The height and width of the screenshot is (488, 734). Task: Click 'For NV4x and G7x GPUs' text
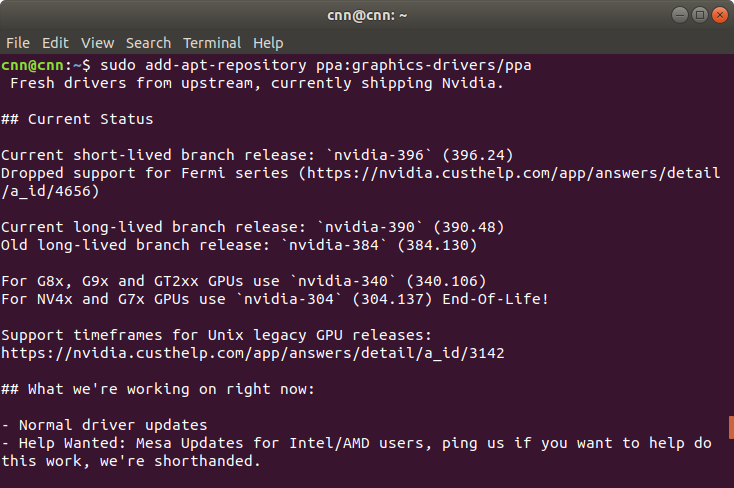coord(95,299)
